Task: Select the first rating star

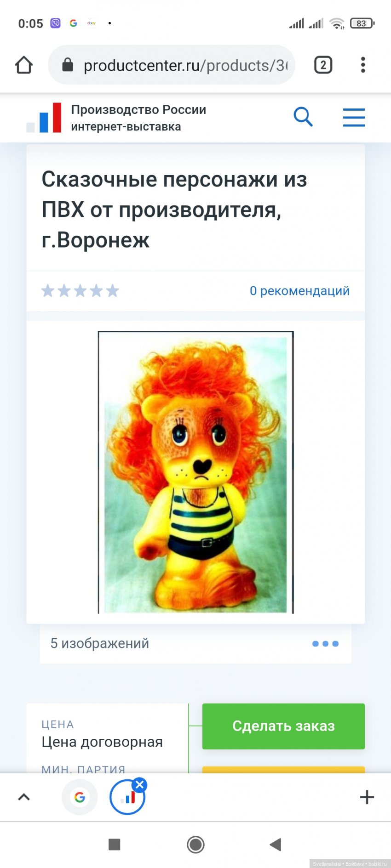Action: [x=48, y=291]
